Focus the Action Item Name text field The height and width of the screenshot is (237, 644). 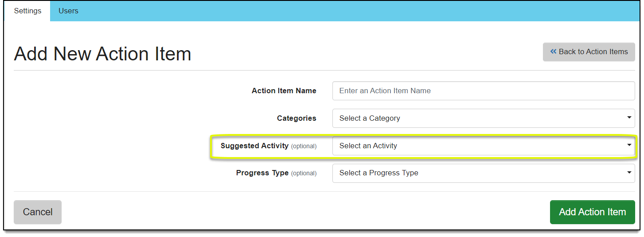483,91
